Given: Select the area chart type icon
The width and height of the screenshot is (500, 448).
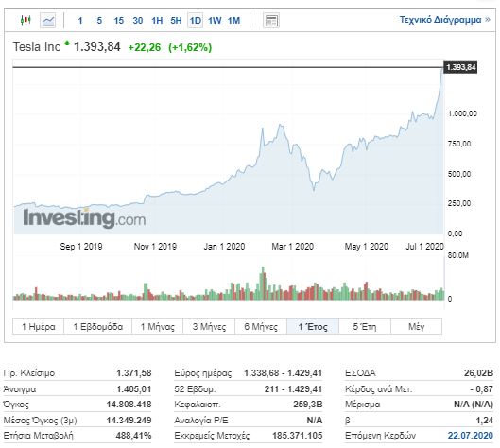Looking at the screenshot, I should 48,21.
